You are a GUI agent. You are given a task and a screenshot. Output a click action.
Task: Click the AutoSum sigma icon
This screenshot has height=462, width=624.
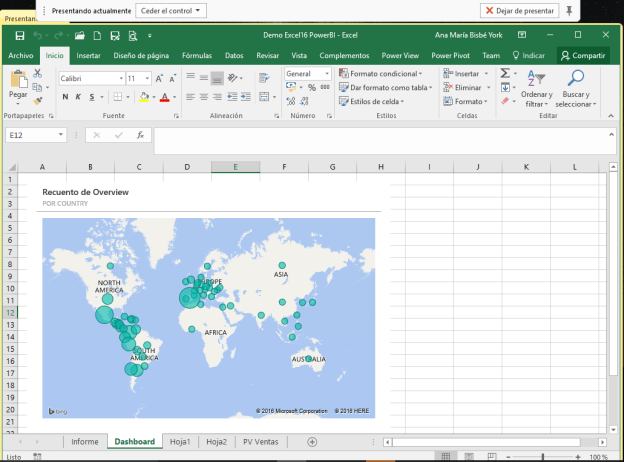coord(505,74)
